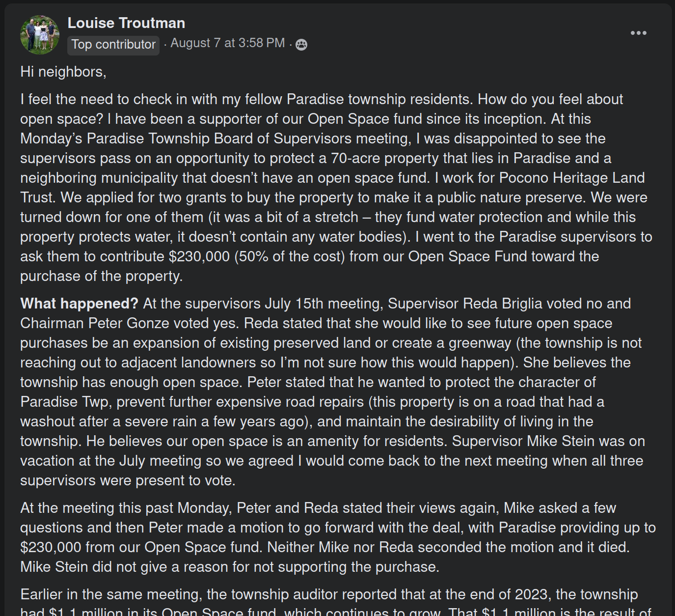This screenshot has width=675, height=616.
Task: Open Louise Troutman's profile picture
Action: pyautogui.click(x=40, y=34)
